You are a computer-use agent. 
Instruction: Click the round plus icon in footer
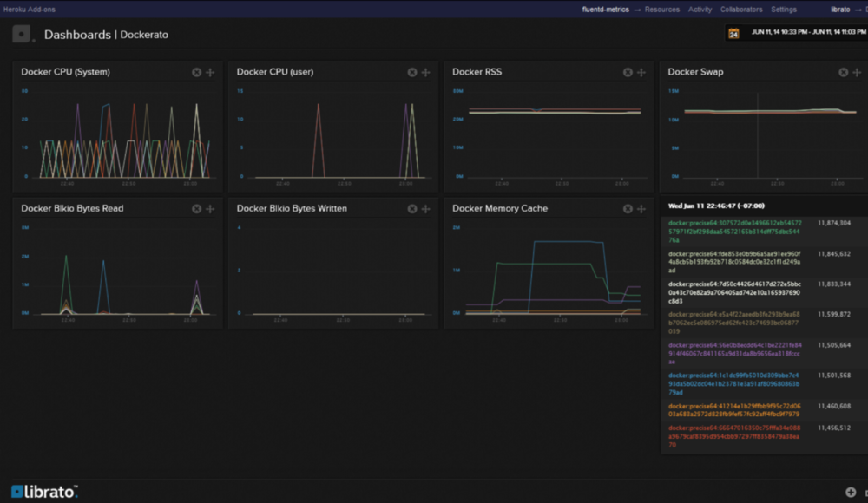[851, 492]
